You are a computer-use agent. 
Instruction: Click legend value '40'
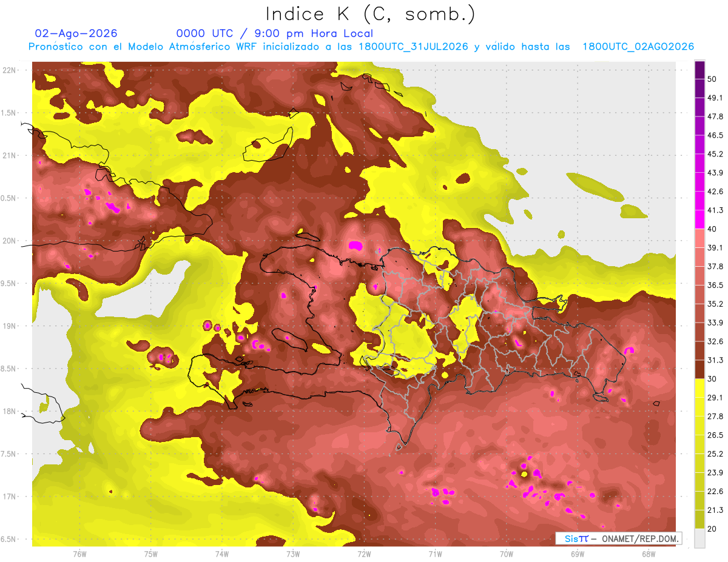713,229
